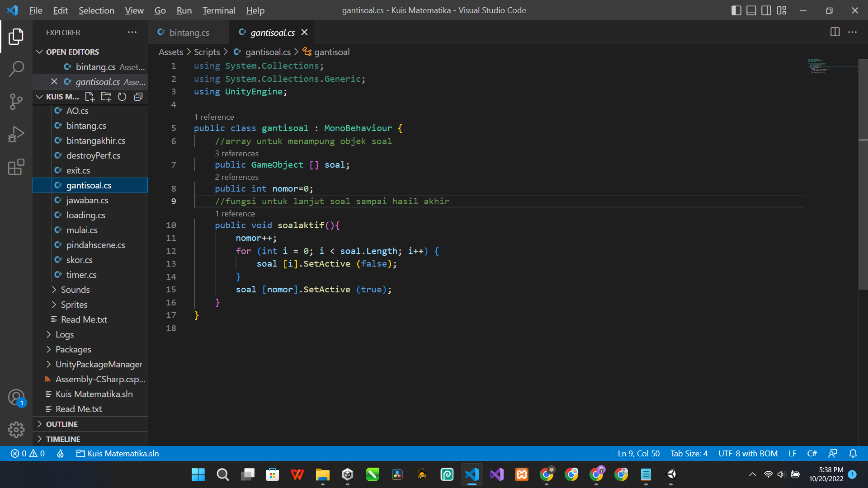
Task: Expand the Sounds folder
Action: 75,290
